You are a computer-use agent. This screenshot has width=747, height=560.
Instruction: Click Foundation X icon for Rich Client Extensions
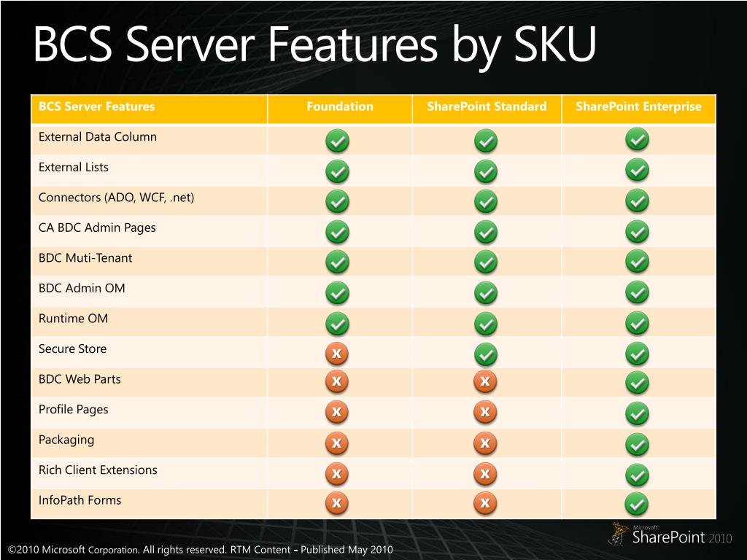click(x=337, y=474)
